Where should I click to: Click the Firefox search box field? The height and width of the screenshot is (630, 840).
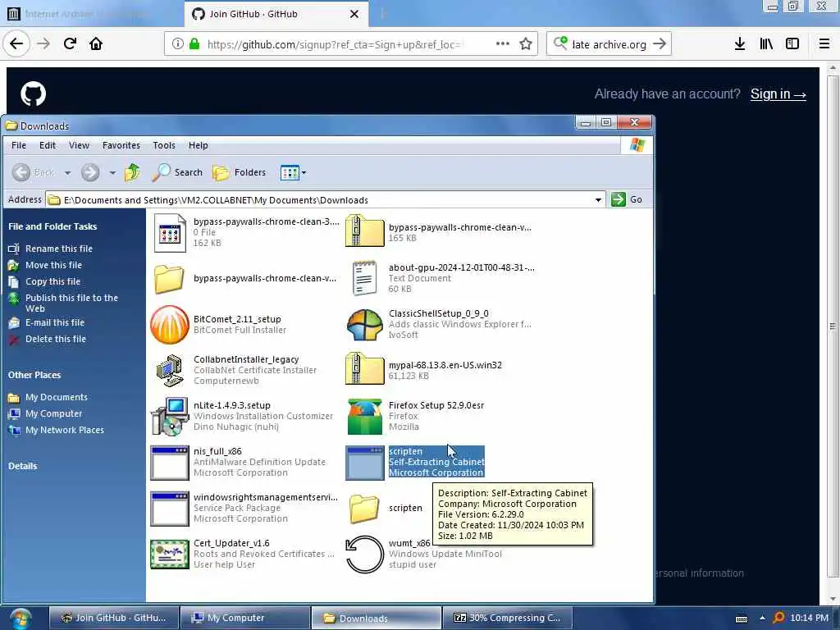609,44
